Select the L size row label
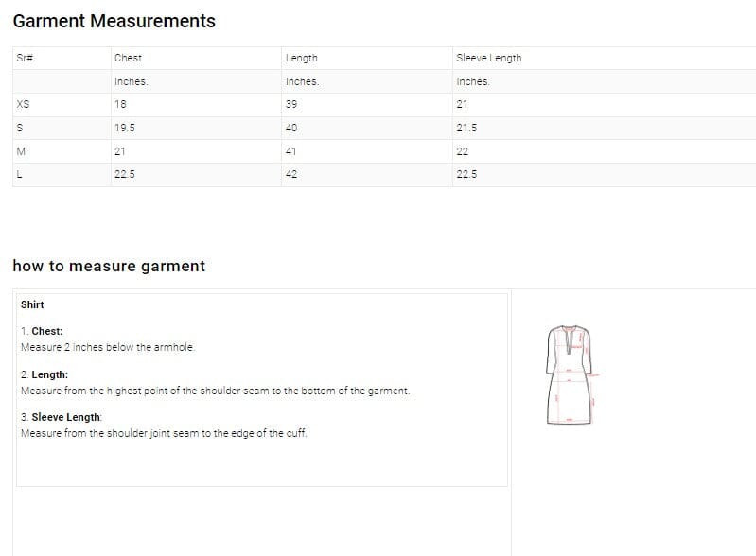The height and width of the screenshot is (556, 756). point(20,174)
